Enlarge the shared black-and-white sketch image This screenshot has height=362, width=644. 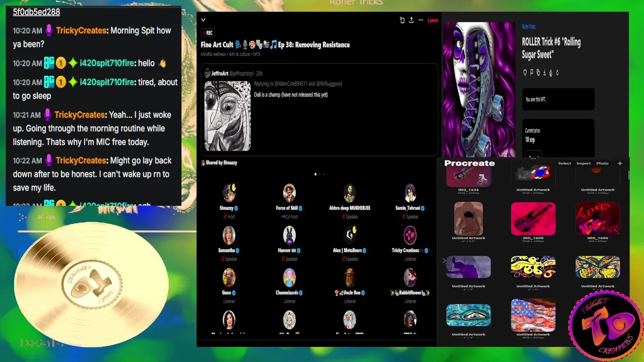point(227,116)
